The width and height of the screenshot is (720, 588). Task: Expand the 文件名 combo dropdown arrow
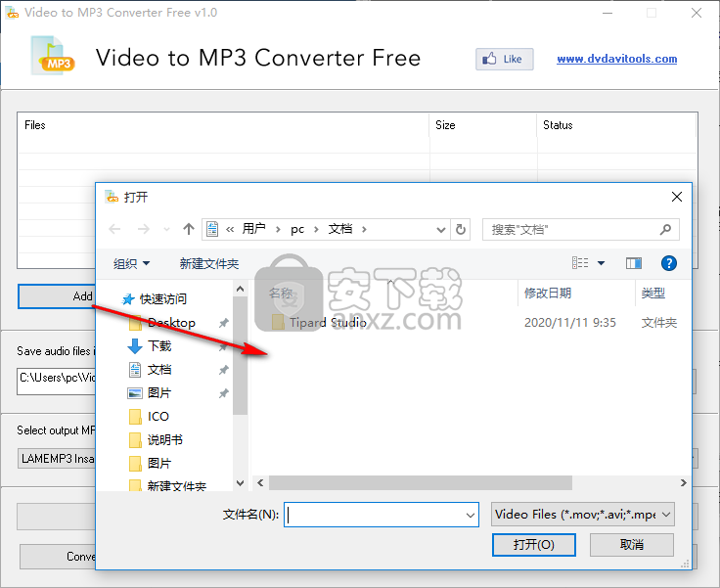(471, 515)
